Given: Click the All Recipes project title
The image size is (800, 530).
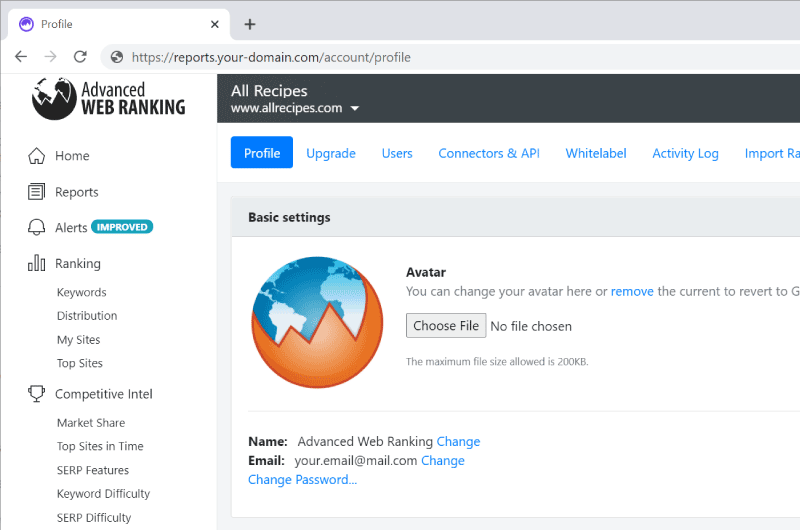Looking at the screenshot, I should pyautogui.click(x=269, y=91).
